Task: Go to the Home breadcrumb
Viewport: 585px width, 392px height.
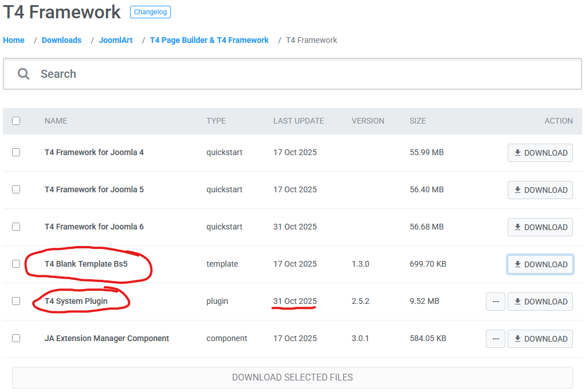Action: click(14, 40)
